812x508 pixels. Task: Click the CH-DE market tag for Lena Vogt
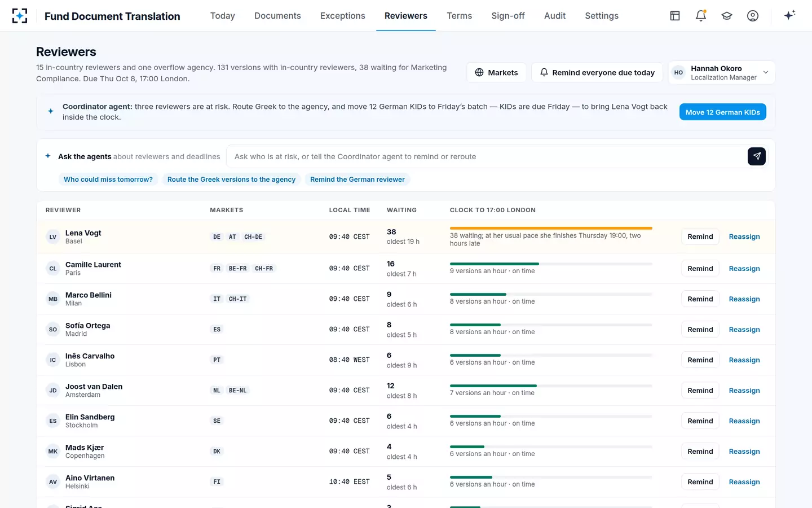click(253, 237)
